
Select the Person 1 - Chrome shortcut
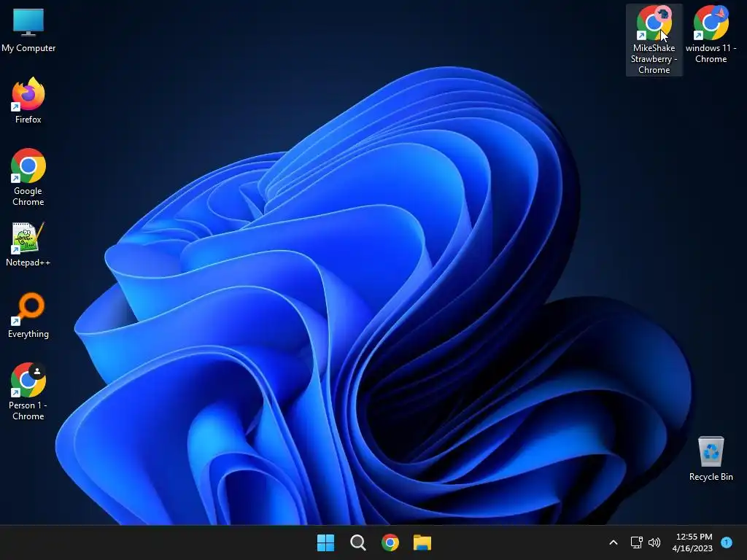click(x=28, y=392)
